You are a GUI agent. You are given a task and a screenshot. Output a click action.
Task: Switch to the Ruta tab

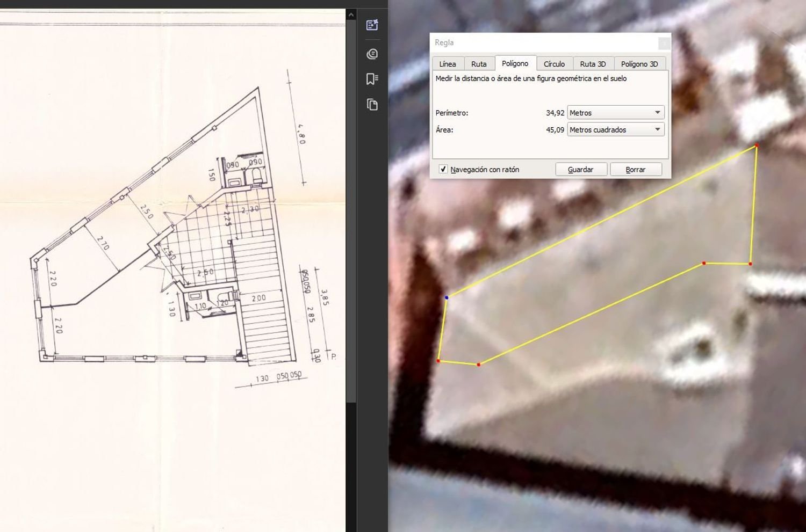[x=479, y=64]
